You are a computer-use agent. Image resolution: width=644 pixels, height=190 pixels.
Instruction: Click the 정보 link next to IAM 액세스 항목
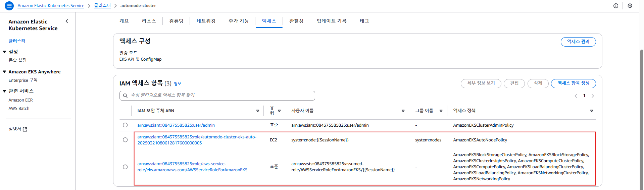[178, 84]
